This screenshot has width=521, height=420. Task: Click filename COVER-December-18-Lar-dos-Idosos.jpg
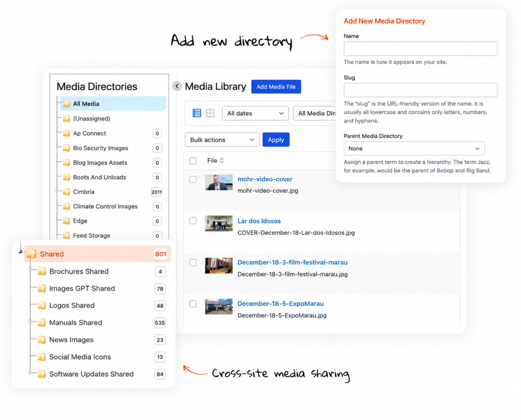coord(296,233)
